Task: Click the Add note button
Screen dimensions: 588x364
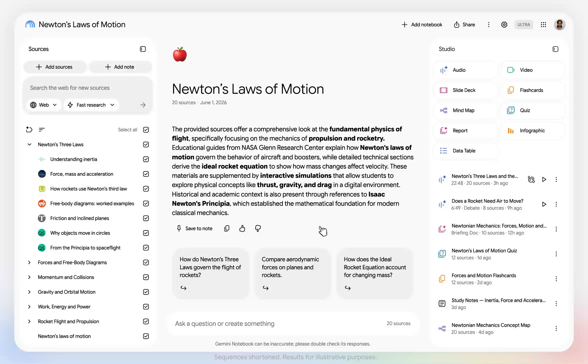Action: 120,67
